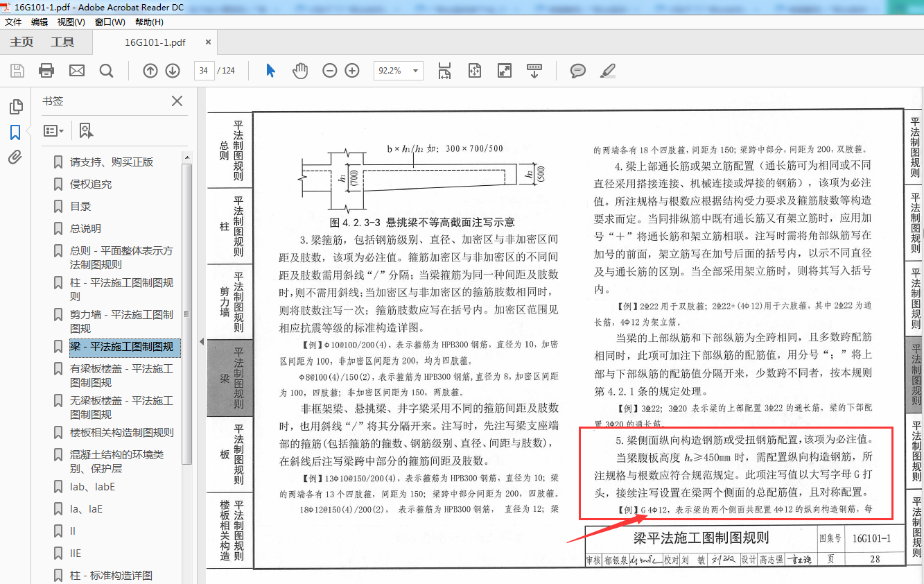The height and width of the screenshot is (584, 924).
Task: Open the 视图(V) menu
Action: click(x=71, y=22)
